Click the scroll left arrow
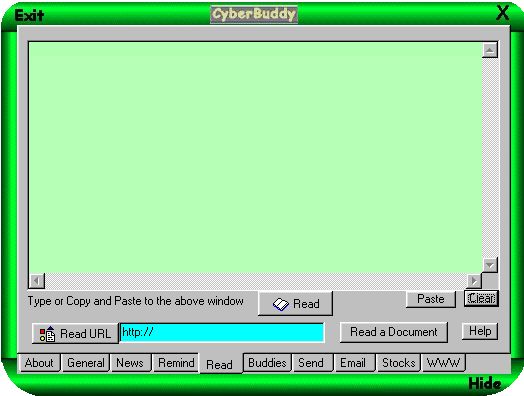 pos(37,281)
